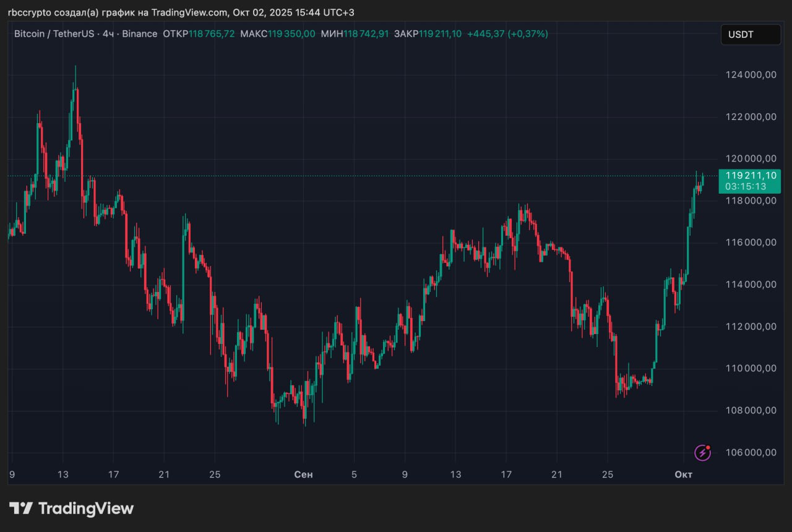792x532 pixels.
Task: Click the 5 date marker on time axis
Action: [x=354, y=474]
